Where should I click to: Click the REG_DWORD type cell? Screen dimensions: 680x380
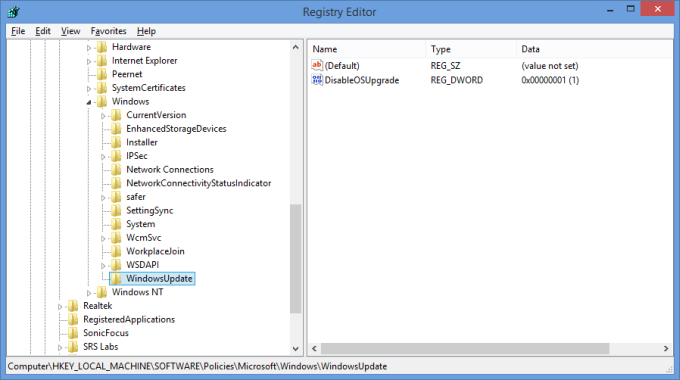457,80
